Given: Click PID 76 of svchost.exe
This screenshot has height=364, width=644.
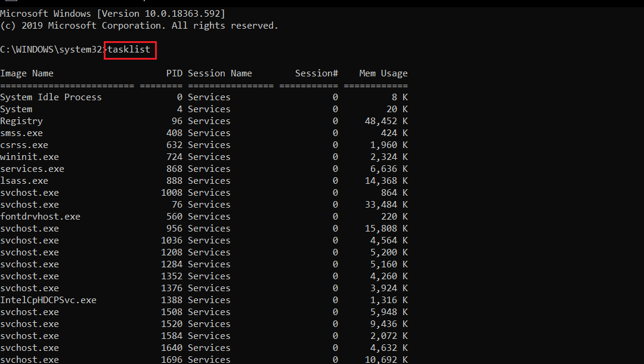Looking at the screenshot, I should (x=177, y=205).
